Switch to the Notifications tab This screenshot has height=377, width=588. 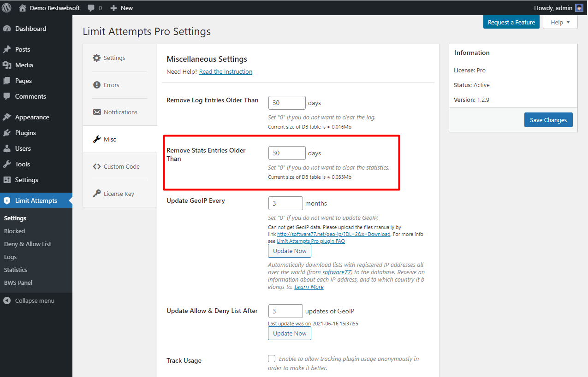(x=120, y=112)
